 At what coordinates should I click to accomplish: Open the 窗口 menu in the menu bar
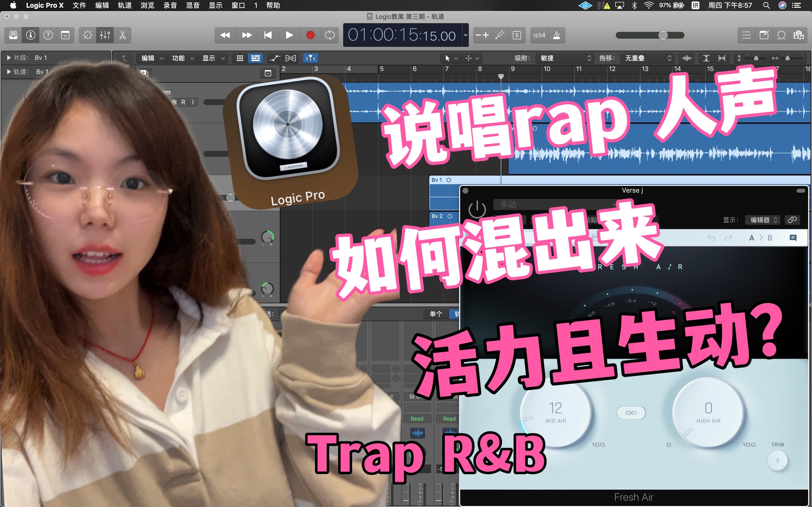tap(238, 5)
